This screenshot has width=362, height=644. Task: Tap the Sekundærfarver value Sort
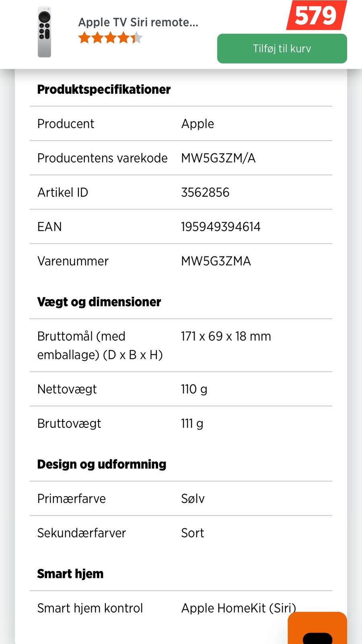pos(192,533)
